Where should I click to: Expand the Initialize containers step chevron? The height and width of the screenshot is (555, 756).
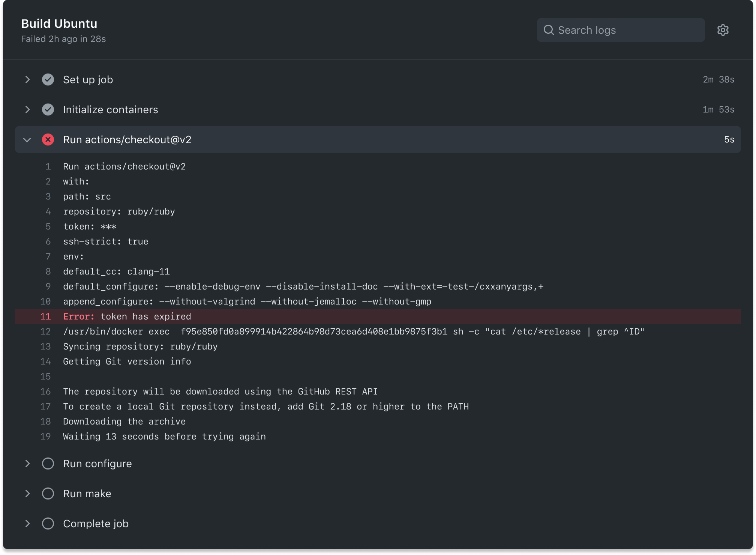pos(27,109)
